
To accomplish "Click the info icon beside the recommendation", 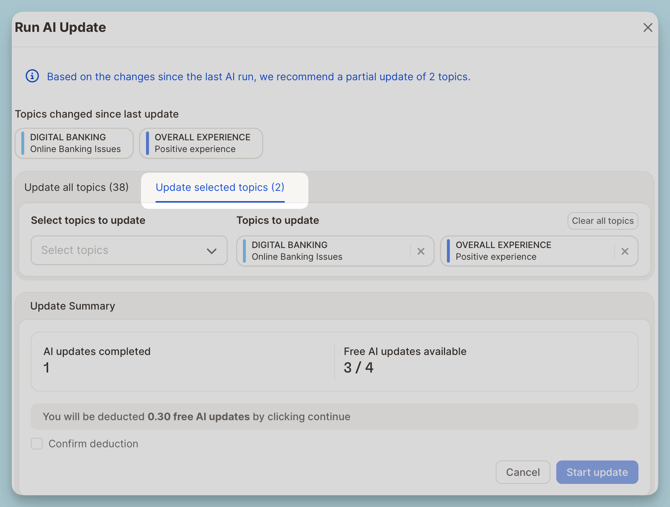I will [x=32, y=76].
